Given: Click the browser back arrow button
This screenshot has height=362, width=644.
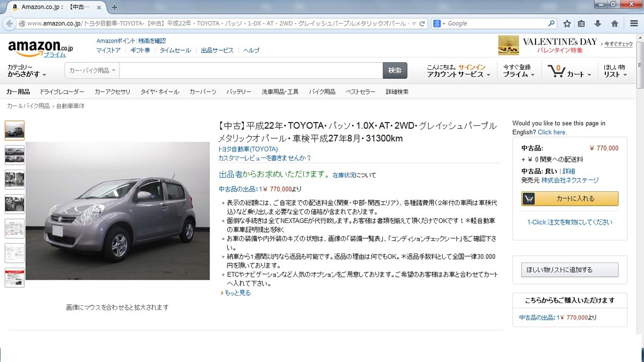Looking at the screenshot, I should [9, 23].
